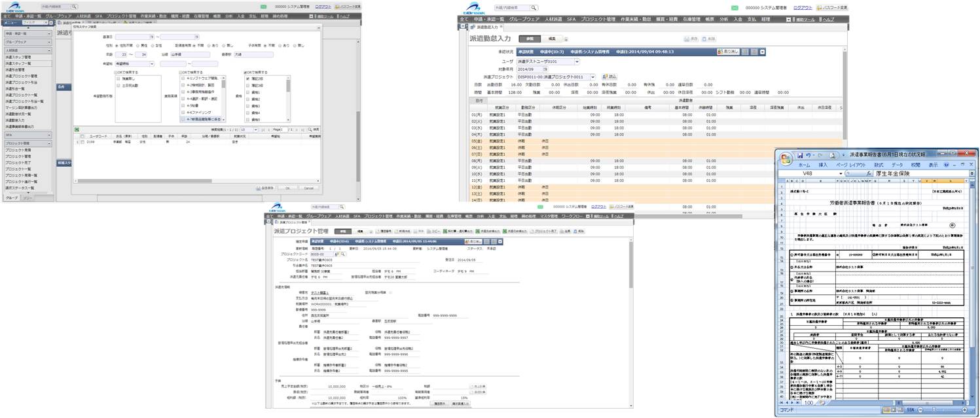Viewport: 980px width, 418px height.
Task: Click 沿線 input field containing 山手線
Action: pos(190,54)
